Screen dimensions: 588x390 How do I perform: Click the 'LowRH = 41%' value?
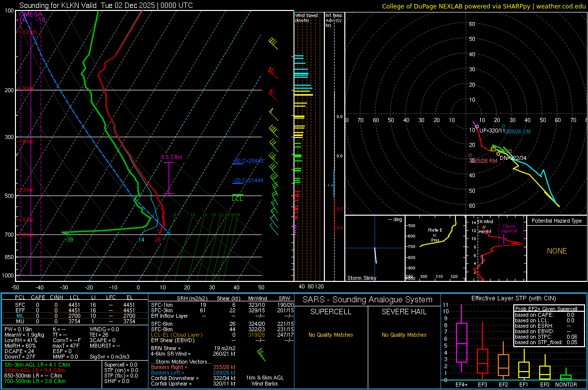[x=20, y=341]
